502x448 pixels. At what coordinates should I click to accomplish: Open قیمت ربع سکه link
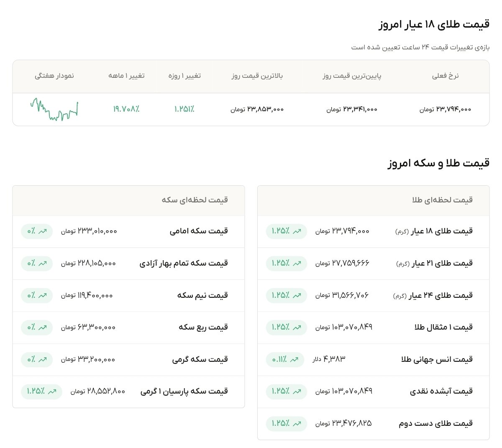click(x=203, y=327)
